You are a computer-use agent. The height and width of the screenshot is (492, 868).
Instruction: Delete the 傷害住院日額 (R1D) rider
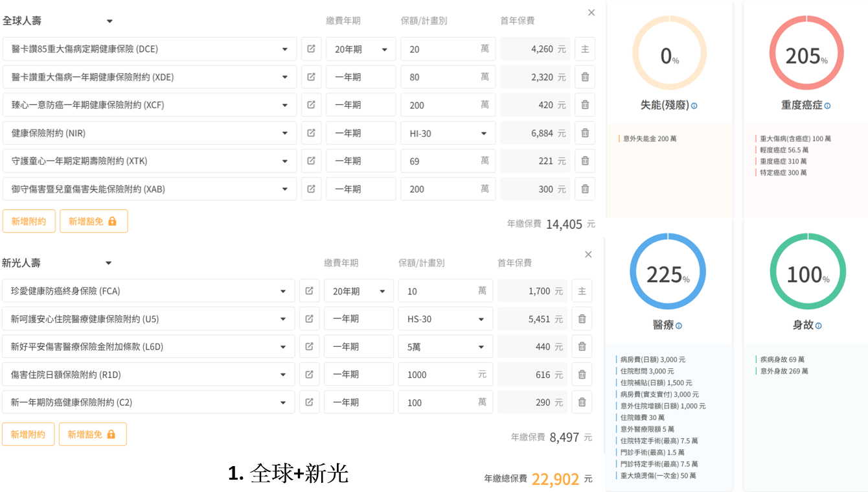tap(582, 375)
